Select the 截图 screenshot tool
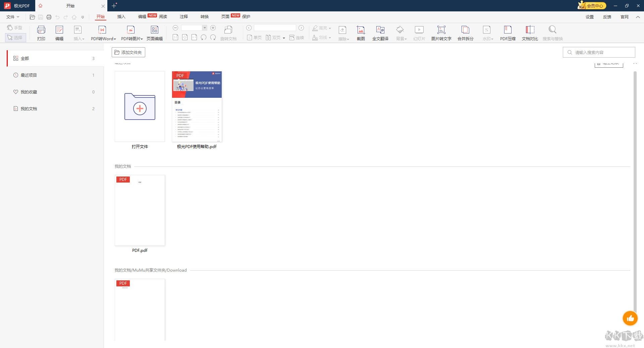 pos(361,33)
